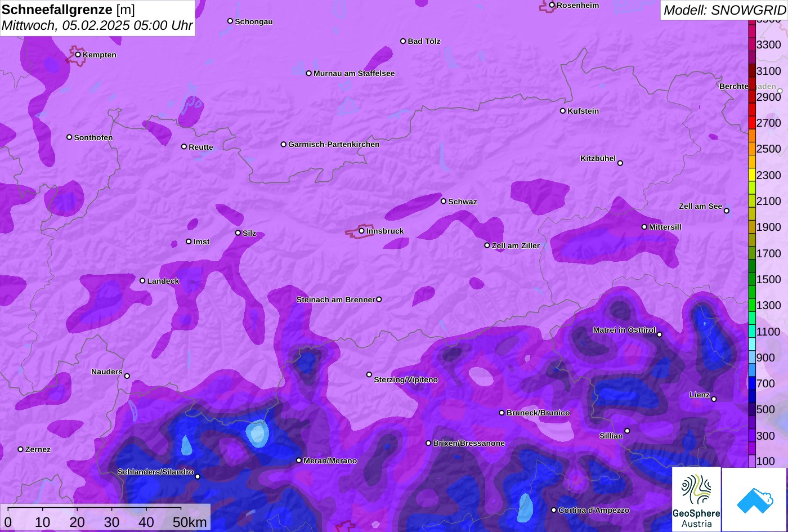Select the Kufstein city marker
788x532 pixels.
(x=563, y=111)
